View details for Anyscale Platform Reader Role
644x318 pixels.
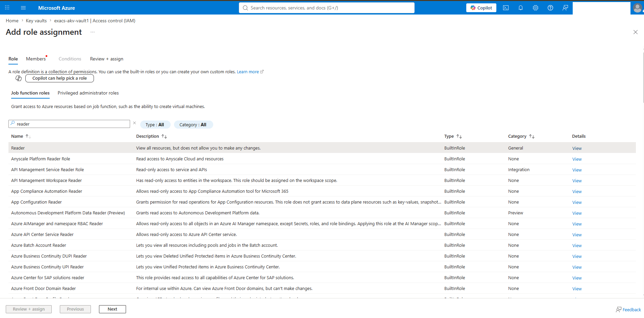coord(577,159)
